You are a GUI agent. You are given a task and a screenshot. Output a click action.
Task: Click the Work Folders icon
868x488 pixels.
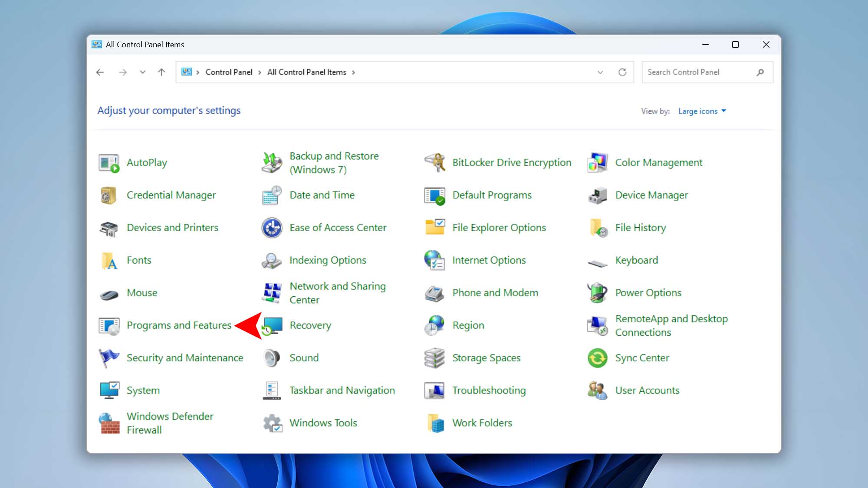435,423
